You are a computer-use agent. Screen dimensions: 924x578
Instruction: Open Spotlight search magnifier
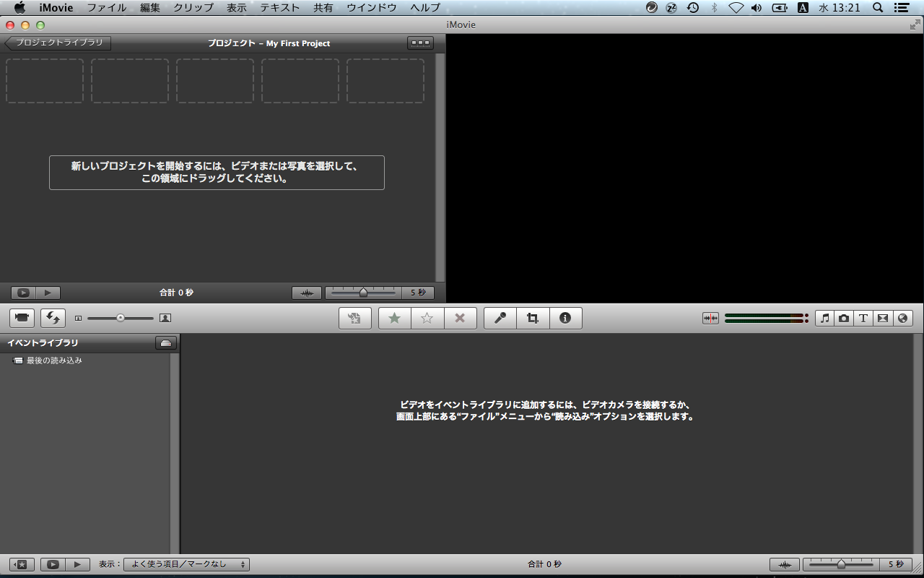[x=878, y=8]
